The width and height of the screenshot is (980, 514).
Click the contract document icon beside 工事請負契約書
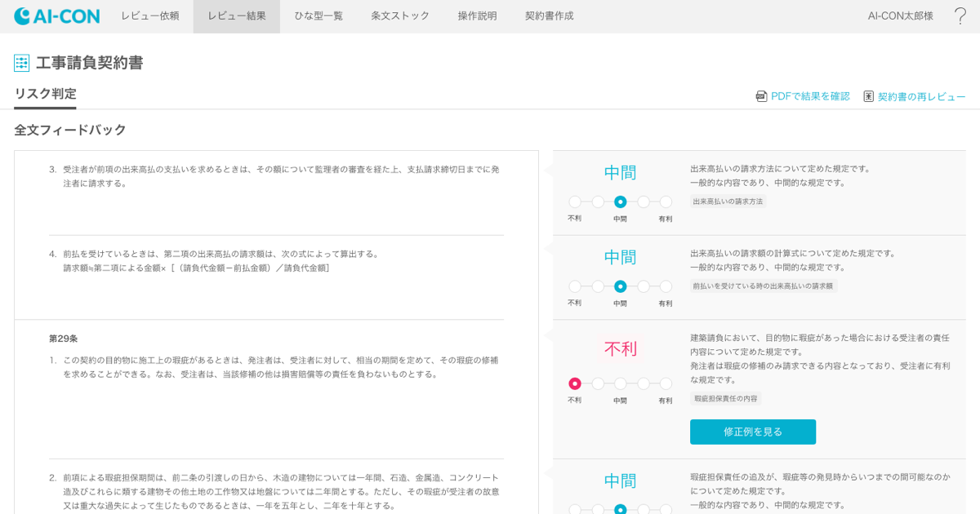coord(21,63)
